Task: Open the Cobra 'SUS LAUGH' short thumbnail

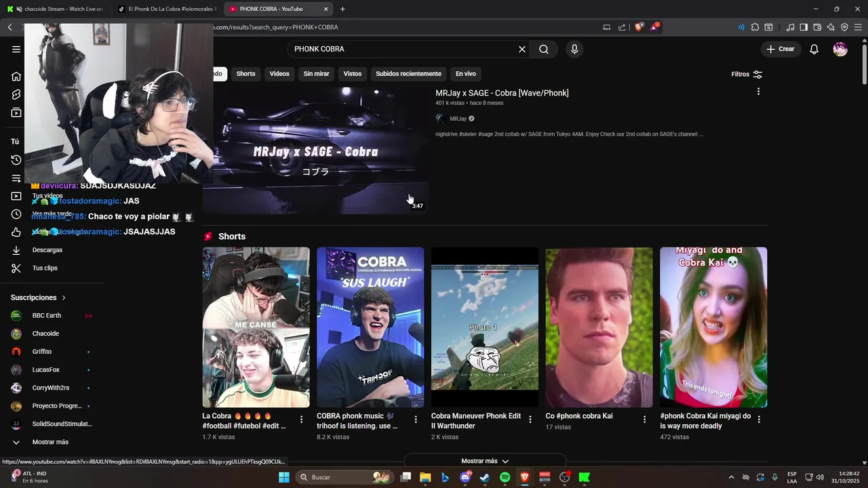Action: (x=370, y=327)
